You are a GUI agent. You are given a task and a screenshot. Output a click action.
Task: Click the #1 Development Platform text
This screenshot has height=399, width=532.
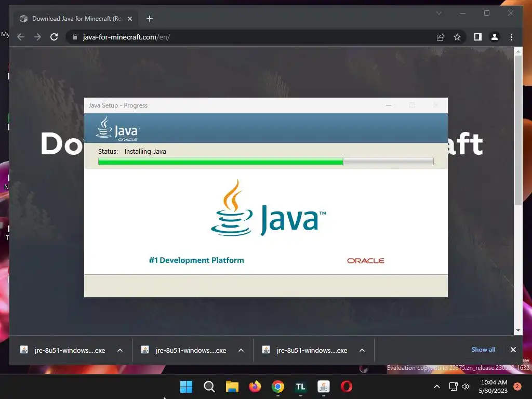click(x=196, y=260)
